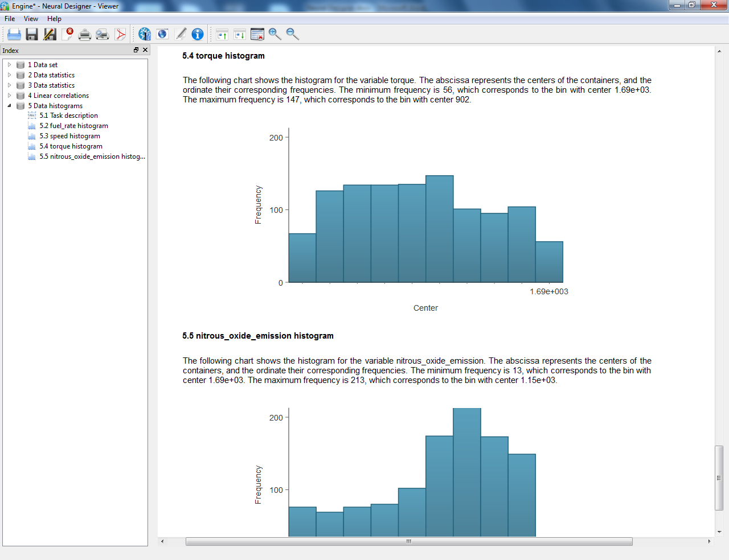This screenshot has width=729, height=560.
Task: Click the Export to PDF icon
Action: point(120,34)
